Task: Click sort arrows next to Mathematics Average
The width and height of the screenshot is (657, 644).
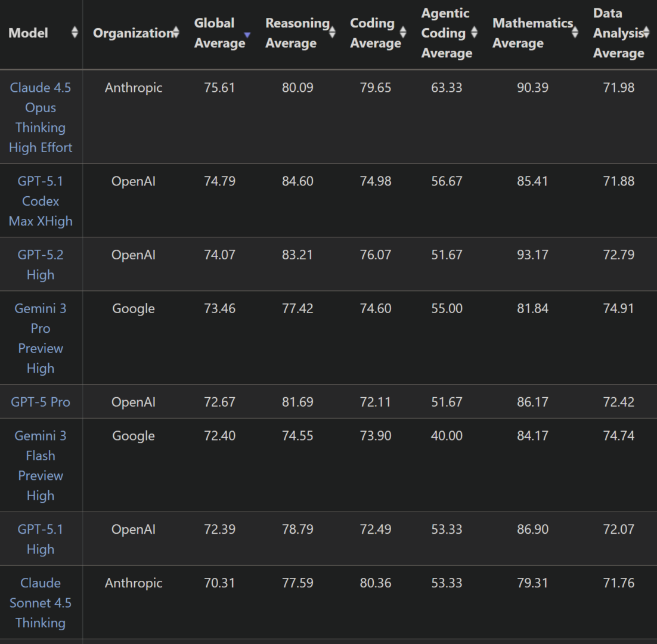Action: coord(575,33)
